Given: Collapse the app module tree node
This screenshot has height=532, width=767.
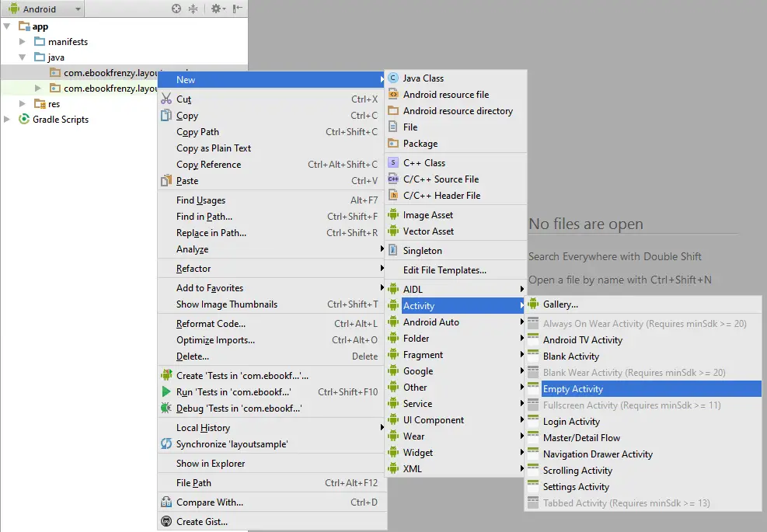Looking at the screenshot, I should pos(8,26).
